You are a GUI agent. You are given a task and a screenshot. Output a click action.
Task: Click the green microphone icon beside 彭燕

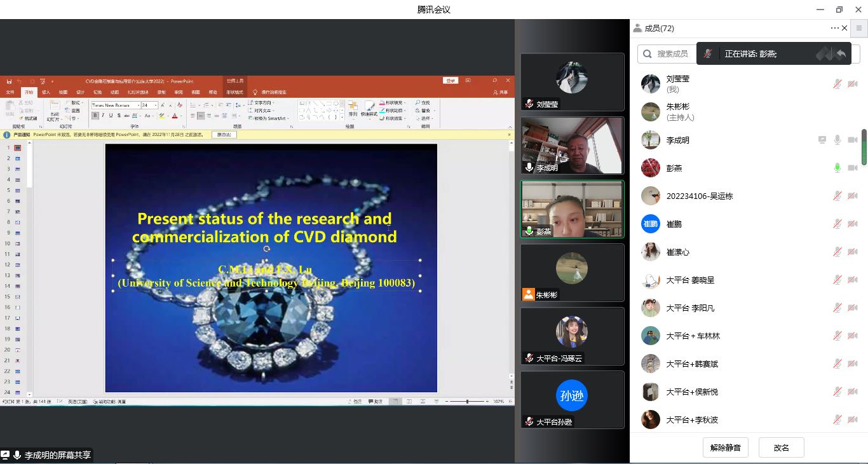(x=837, y=168)
